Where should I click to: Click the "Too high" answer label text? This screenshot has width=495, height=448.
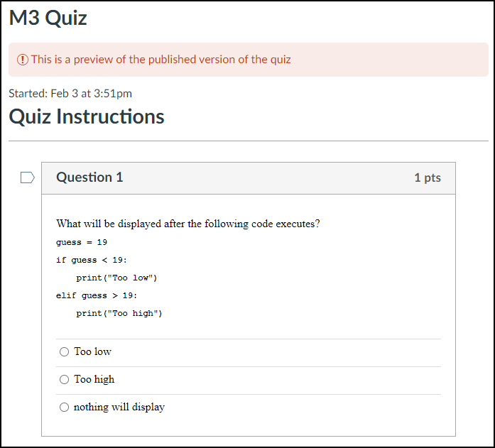[94, 379]
